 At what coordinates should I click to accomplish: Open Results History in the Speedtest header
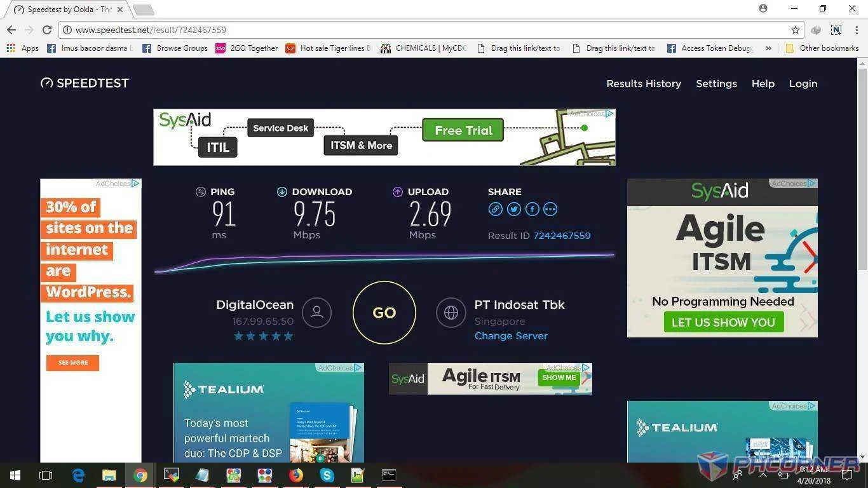click(x=644, y=83)
